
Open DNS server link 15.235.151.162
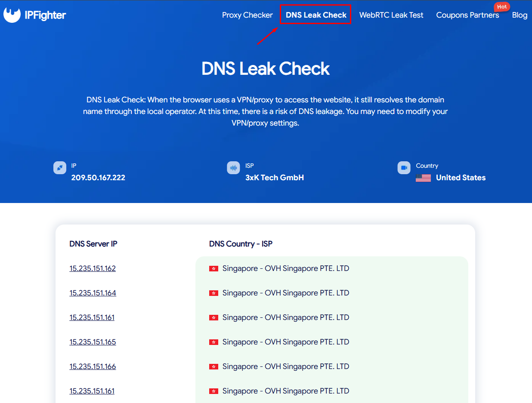coord(93,268)
